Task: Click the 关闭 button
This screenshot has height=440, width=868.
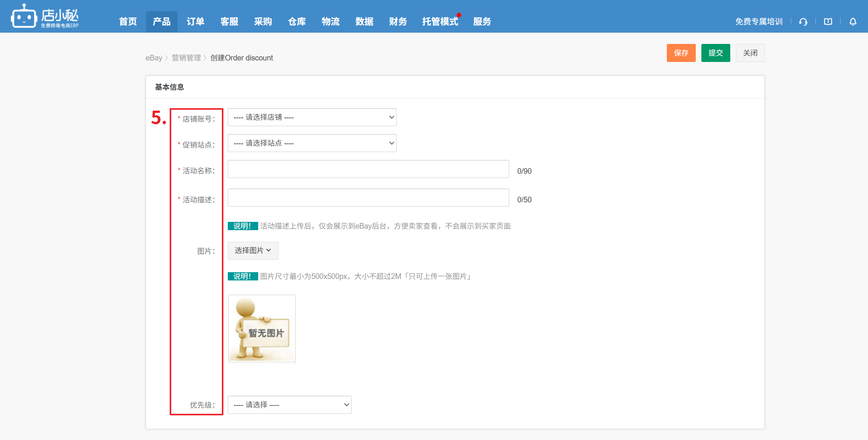Action: (x=750, y=53)
